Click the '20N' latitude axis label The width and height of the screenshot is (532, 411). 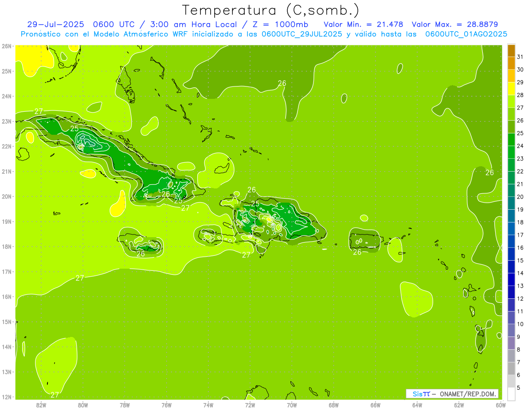point(7,196)
